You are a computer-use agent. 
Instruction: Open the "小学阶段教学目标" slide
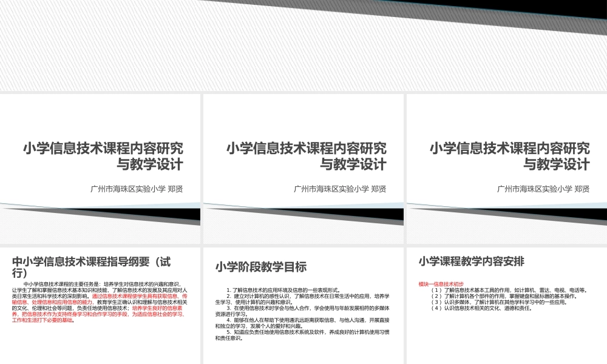[303, 303]
